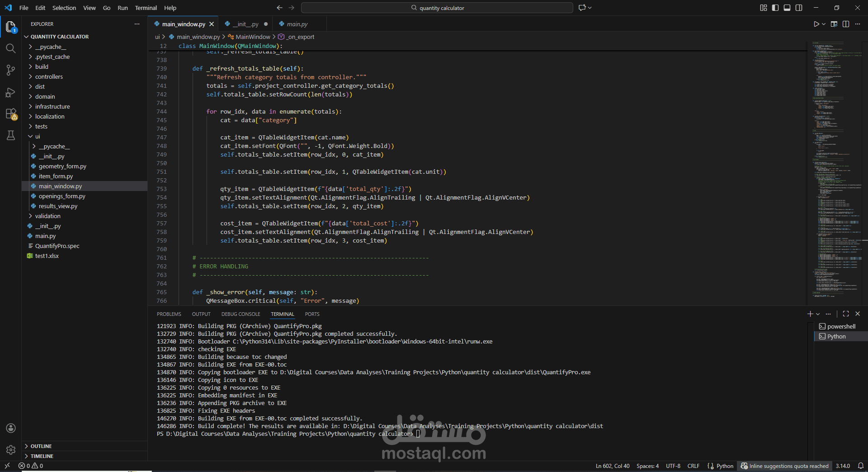Split the editor to the right

(x=846, y=24)
